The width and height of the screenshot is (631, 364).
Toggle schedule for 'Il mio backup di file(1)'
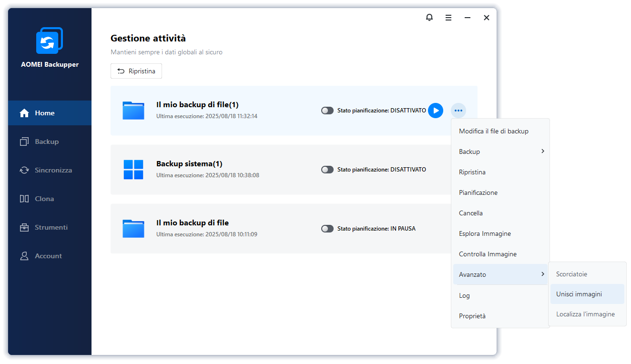coord(327,111)
